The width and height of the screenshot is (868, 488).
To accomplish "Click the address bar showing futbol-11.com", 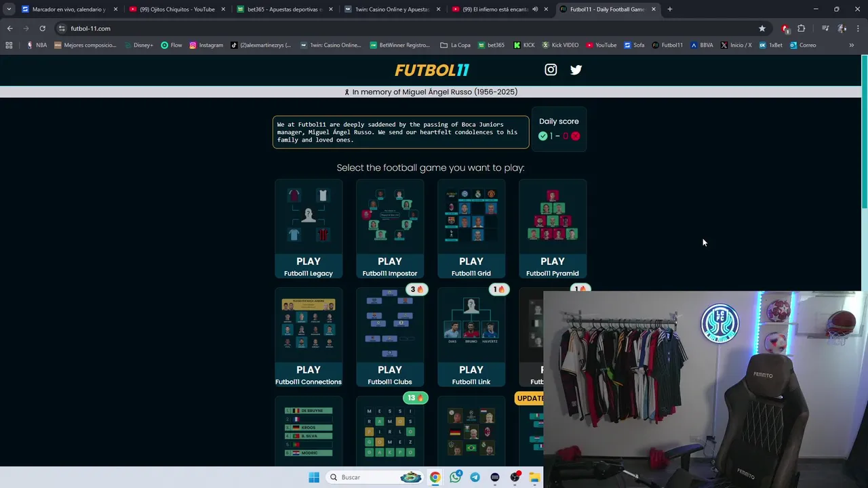I will (x=407, y=28).
